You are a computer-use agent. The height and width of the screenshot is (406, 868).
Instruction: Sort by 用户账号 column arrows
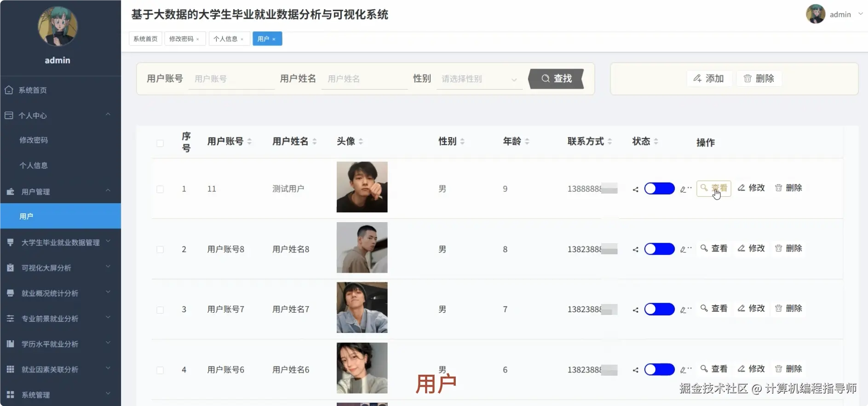[249, 142]
